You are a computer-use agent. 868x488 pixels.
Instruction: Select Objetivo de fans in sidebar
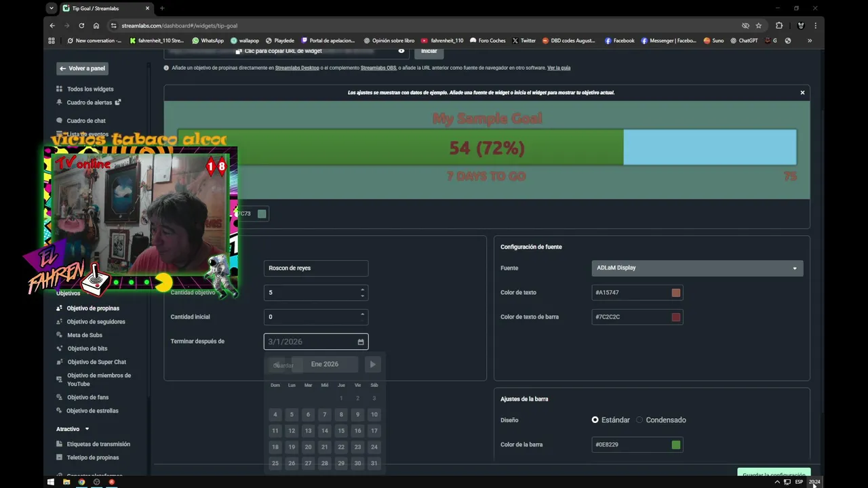coord(87,397)
